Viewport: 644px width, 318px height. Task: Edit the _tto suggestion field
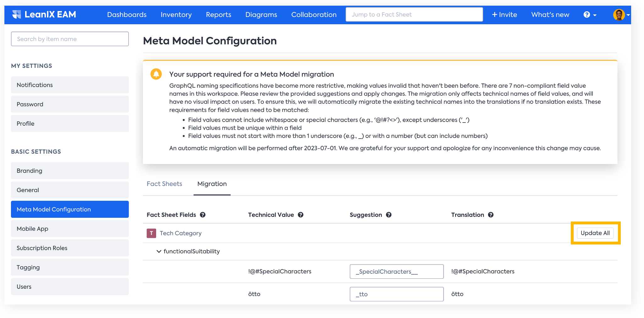click(396, 294)
